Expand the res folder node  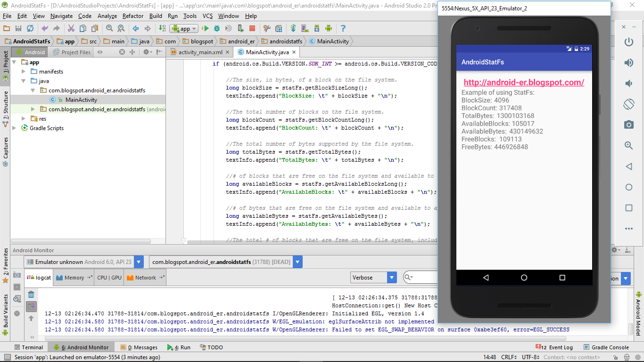pos(24,119)
